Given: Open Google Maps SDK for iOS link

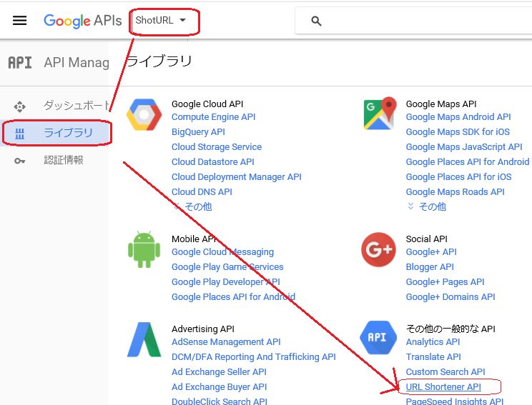Looking at the screenshot, I should (458, 132).
